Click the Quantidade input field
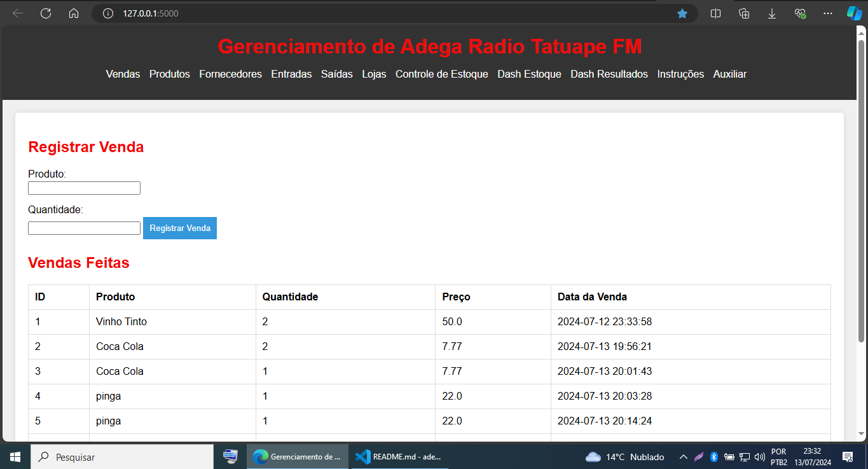This screenshot has width=868, height=469. pos(84,228)
